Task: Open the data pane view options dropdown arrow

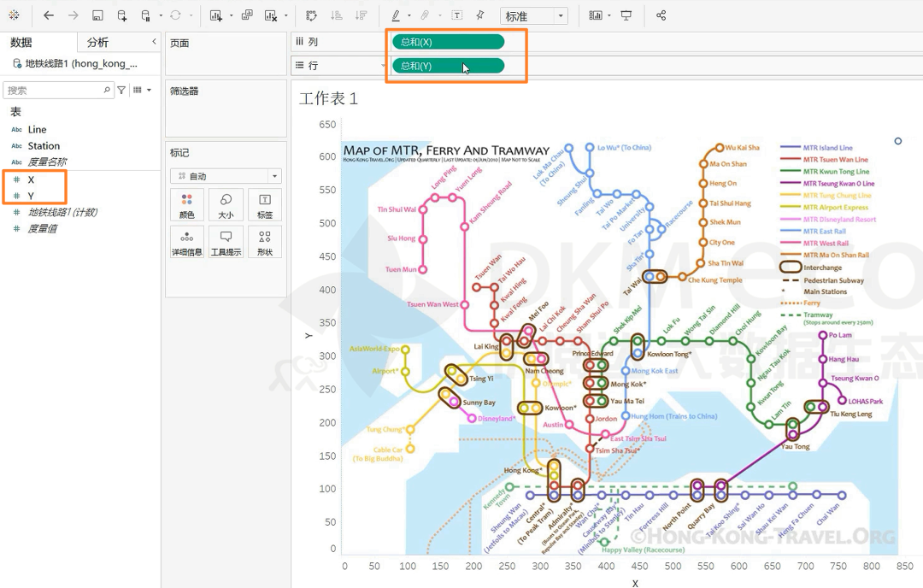Action: tap(150, 90)
